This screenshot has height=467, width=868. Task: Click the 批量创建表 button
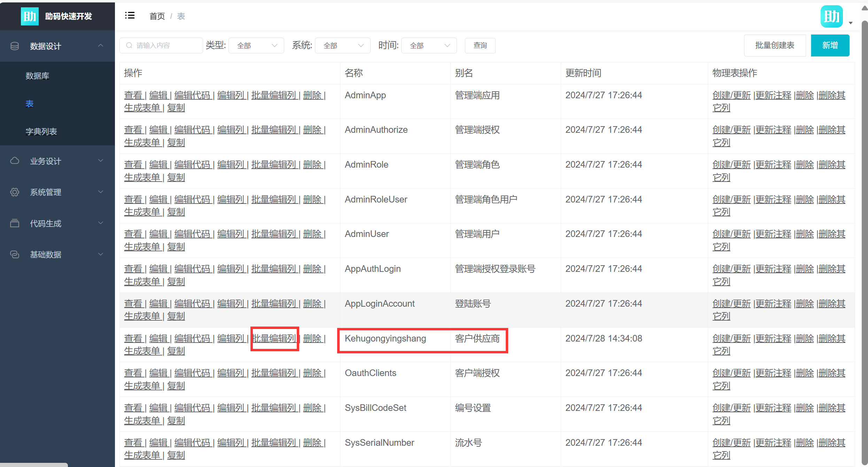pos(775,45)
